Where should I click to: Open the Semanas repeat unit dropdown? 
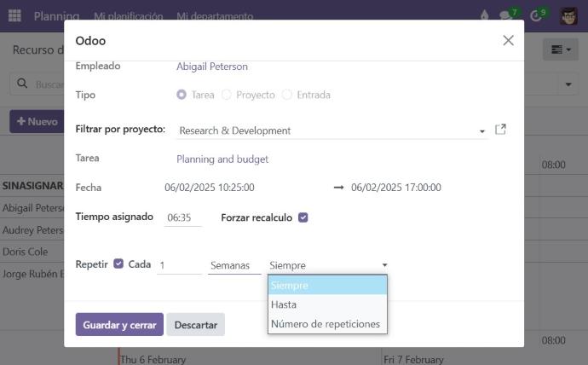pos(234,265)
